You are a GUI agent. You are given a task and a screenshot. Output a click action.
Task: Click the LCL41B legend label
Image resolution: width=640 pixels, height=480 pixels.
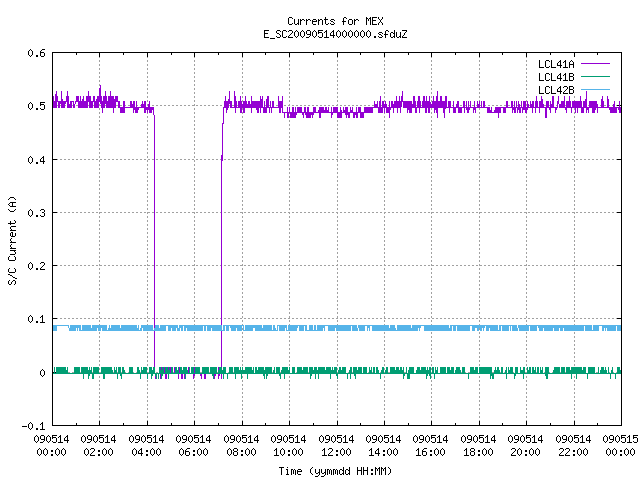point(556,77)
